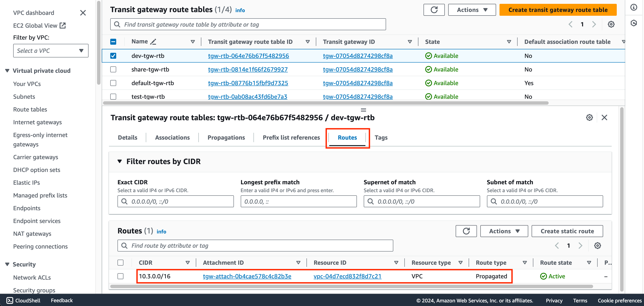
Task: Open tgw-rtb-064e76b67f5482956 link
Action: (248, 56)
